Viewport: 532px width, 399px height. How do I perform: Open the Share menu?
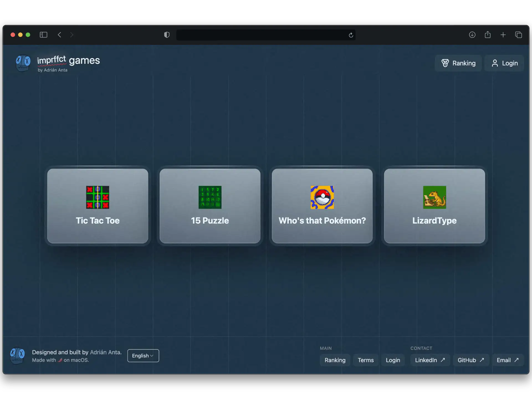pyautogui.click(x=487, y=35)
